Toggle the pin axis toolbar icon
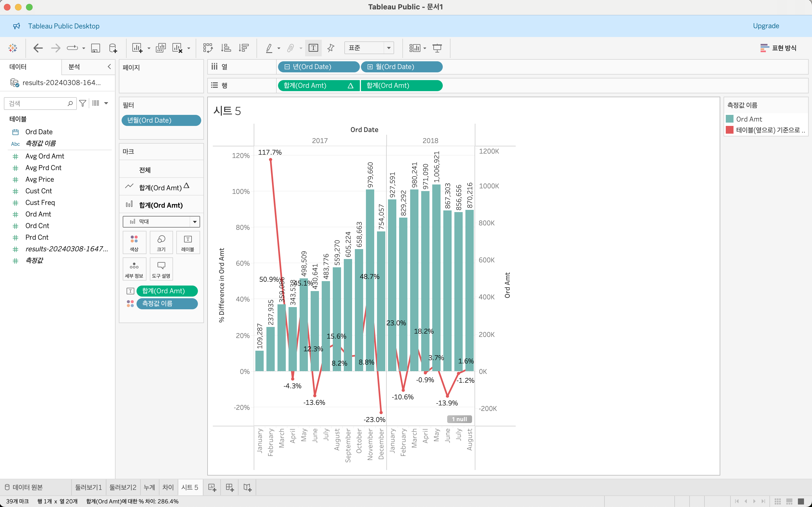Screen dimensions: 812x507 click(331, 48)
